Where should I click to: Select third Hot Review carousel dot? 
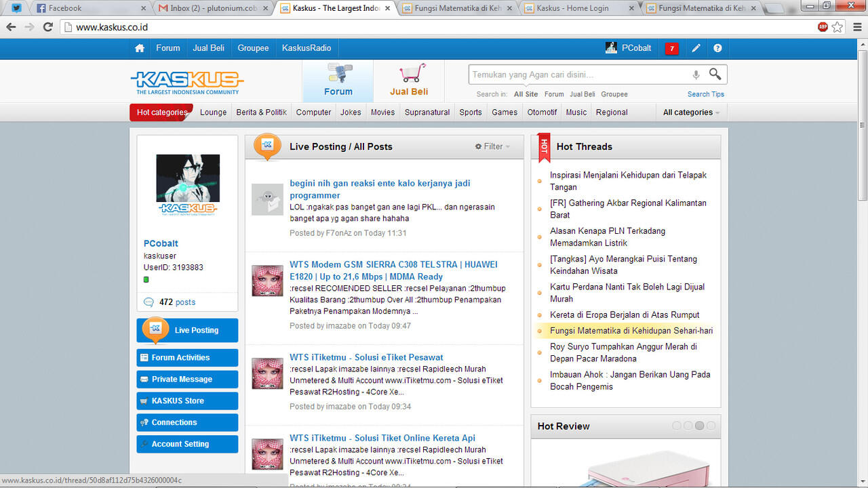click(x=699, y=426)
